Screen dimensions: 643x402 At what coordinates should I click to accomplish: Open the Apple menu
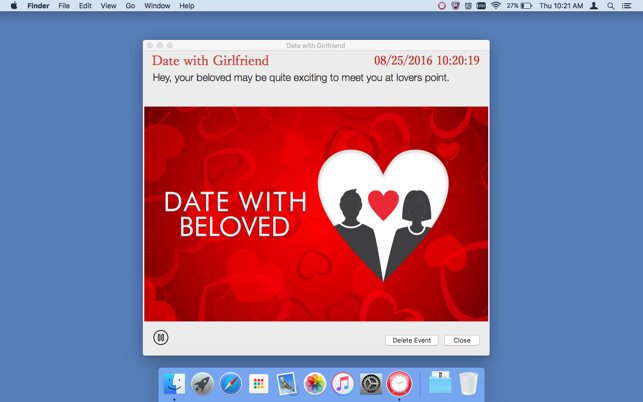pos(14,6)
